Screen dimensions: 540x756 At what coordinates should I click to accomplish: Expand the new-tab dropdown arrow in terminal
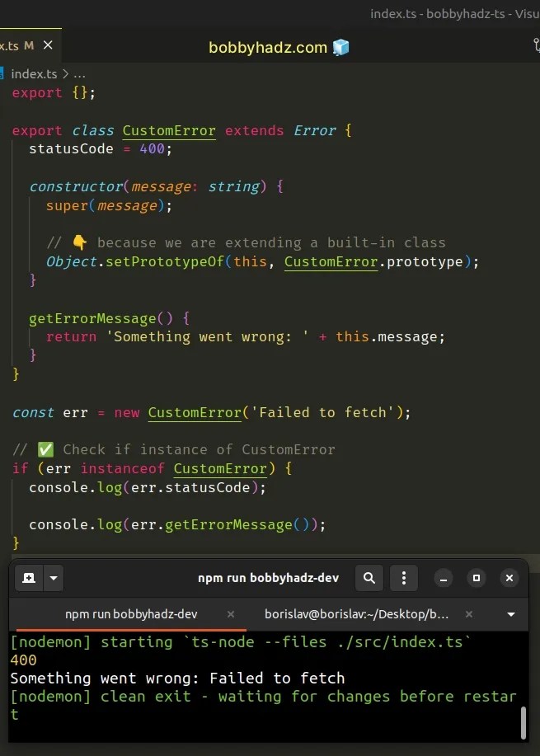click(54, 578)
